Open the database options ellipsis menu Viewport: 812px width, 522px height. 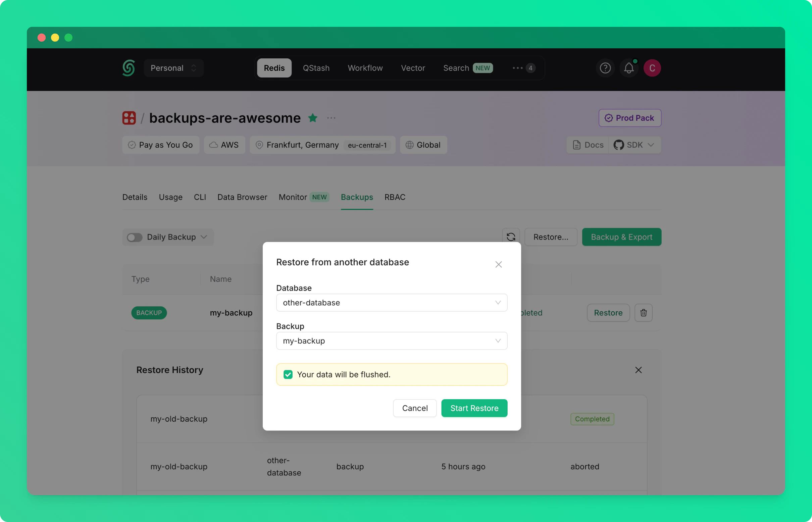(331, 118)
